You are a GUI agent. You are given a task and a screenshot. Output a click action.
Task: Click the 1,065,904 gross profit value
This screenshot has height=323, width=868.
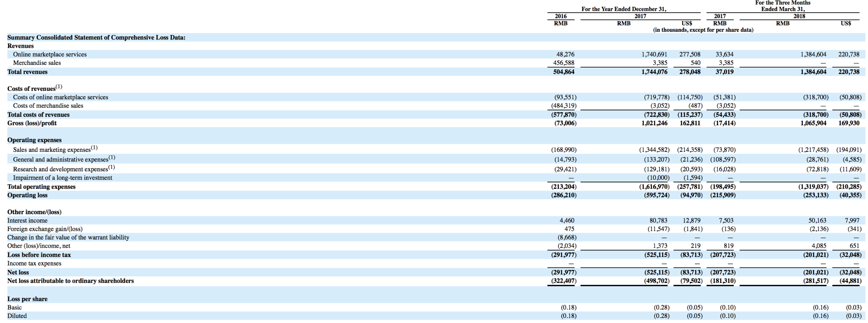pyautogui.click(x=813, y=123)
